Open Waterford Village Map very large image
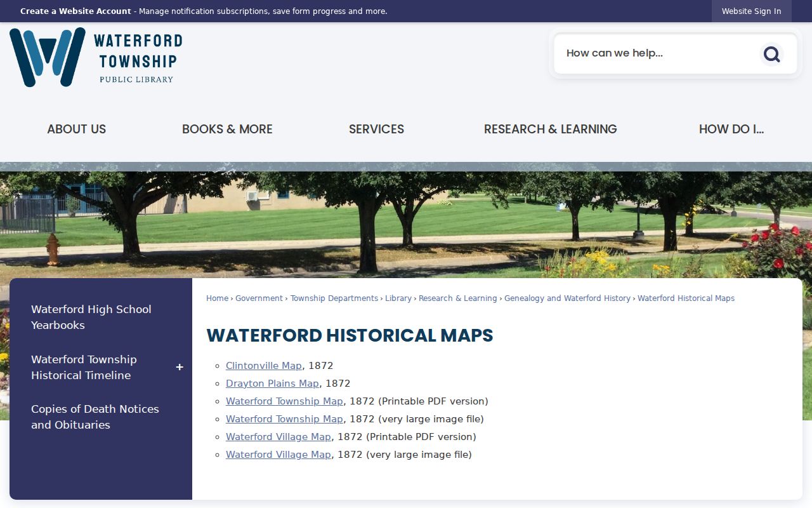Image resolution: width=812 pixels, height=508 pixels. click(278, 455)
